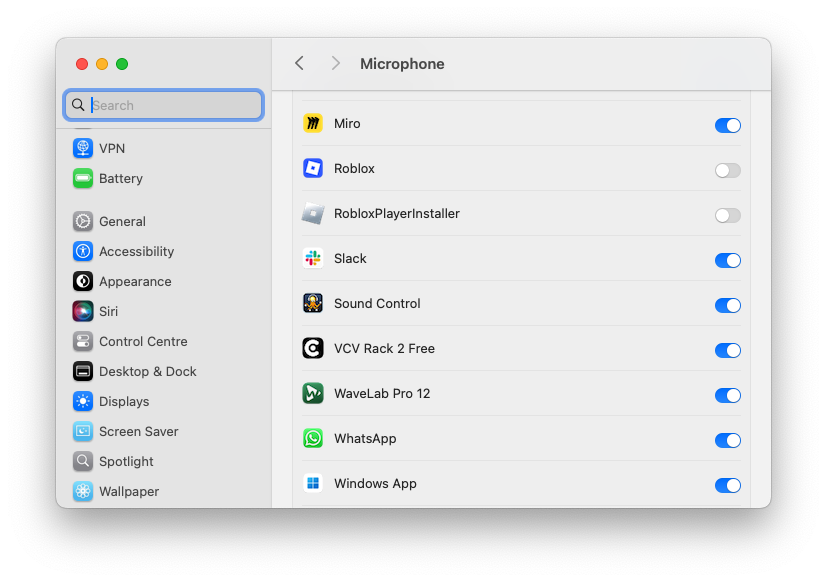The image size is (827, 582).
Task: Open Desktop & Dock settings
Action: click(147, 372)
